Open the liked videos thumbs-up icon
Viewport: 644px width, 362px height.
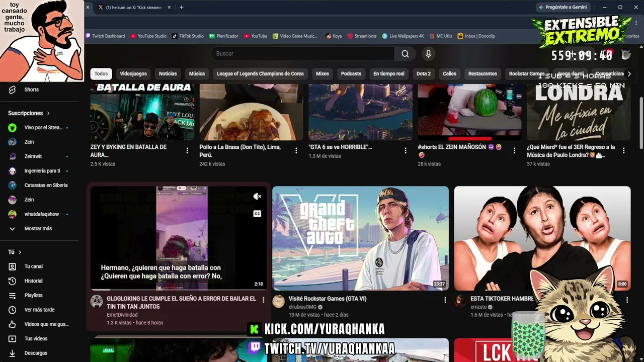(13, 324)
